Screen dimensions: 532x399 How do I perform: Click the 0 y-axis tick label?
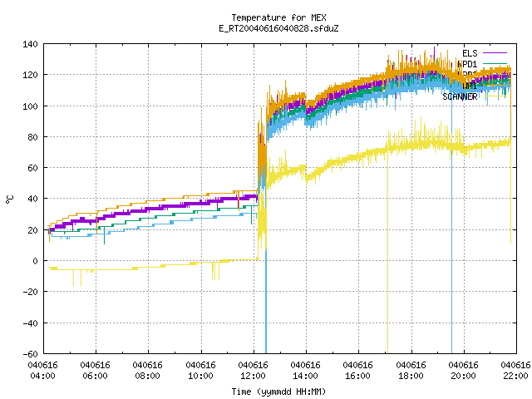pyautogui.click(x=35, y=261)
